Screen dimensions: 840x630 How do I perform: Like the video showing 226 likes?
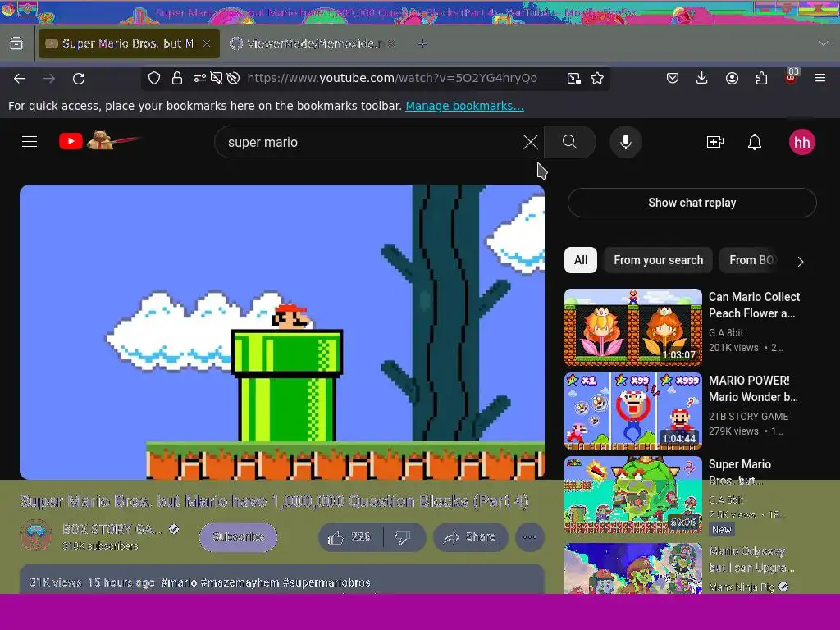tap(351, 536)
